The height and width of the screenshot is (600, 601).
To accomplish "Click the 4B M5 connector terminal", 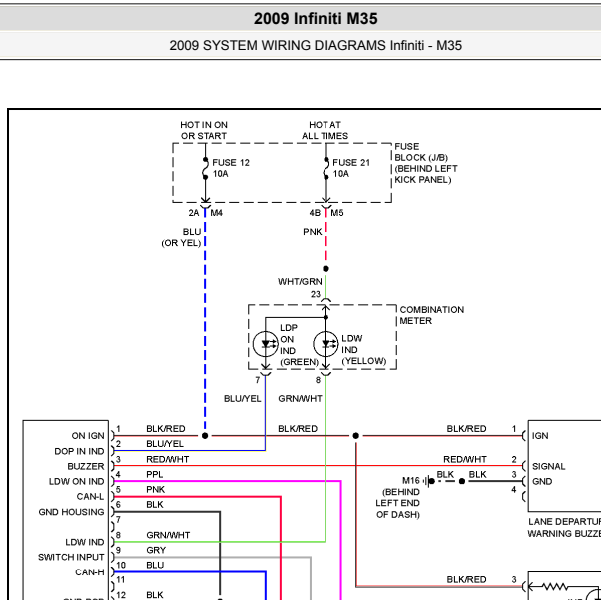I will click(x=326, y=212).
